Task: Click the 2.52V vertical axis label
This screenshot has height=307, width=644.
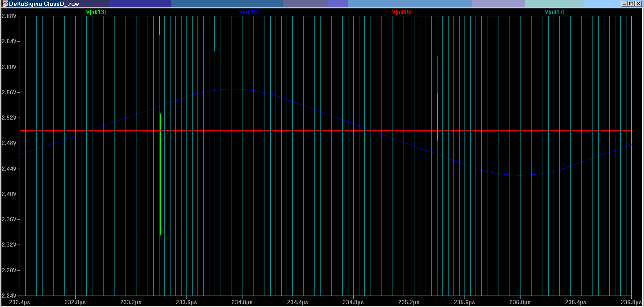Action: pyautogui.click(x=9, y=118)
